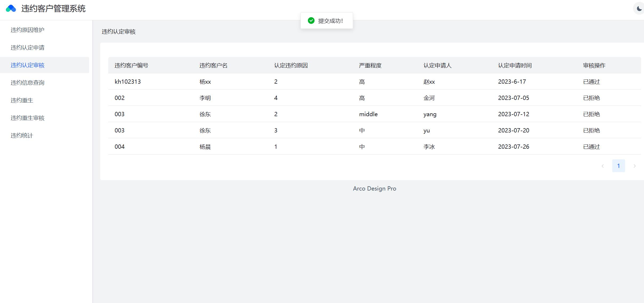644x303 pixels.
Task: Click Arco Design Pro footer text
Action: [374, 188]
